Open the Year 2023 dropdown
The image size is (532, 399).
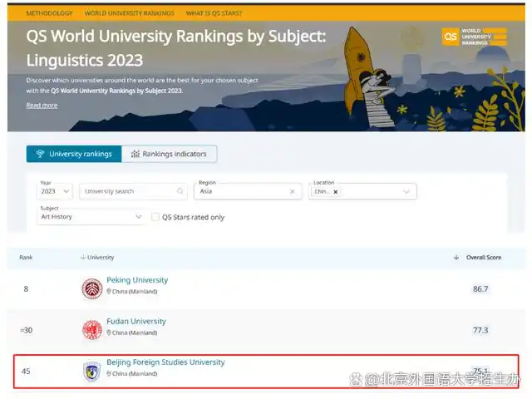[x=55, y=191]
